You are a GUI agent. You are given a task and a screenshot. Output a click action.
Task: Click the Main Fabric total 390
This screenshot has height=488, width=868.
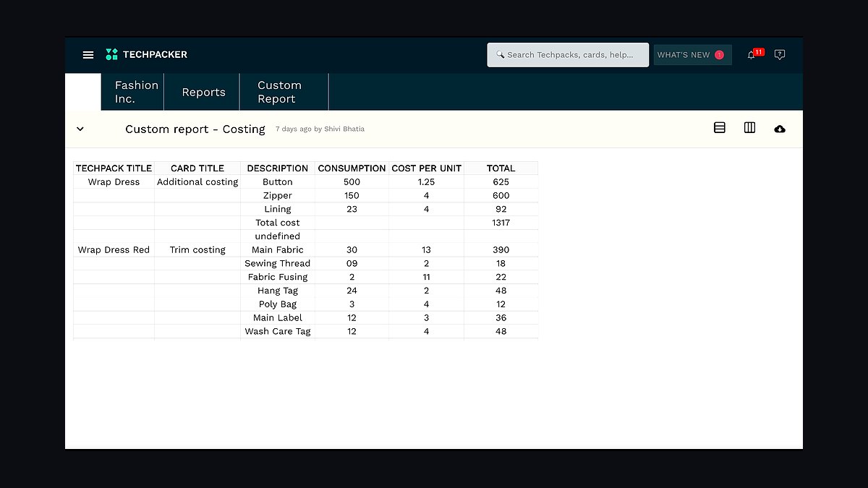[501, 250]
